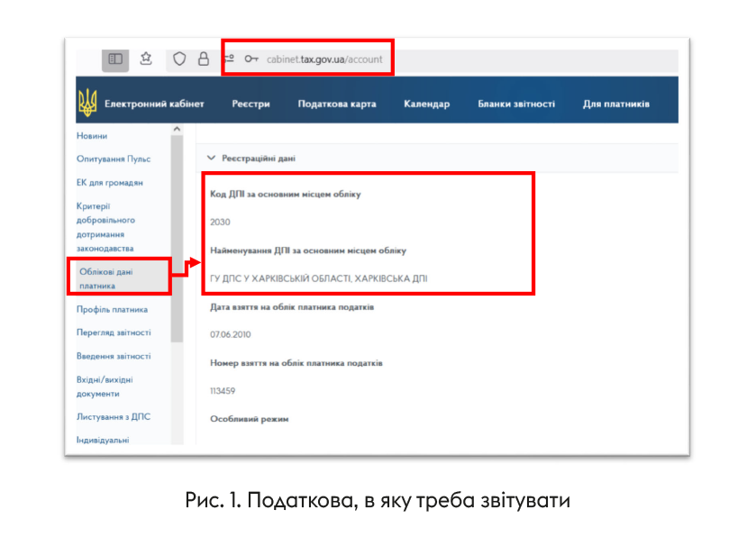Click the sidebar vertical scrollbar thumb
The width and height of the screenshot is (756, 537).
pyautogui.click(x=177, y=239)
